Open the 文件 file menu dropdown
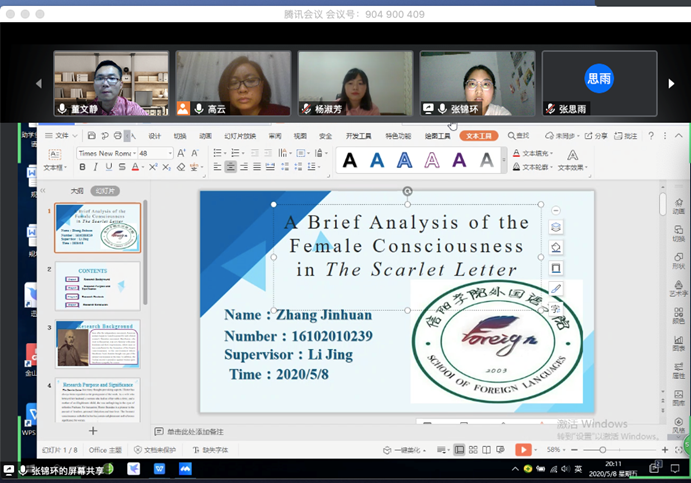The image size is (691, 483). pyautogui.click(x=62, y=136)
